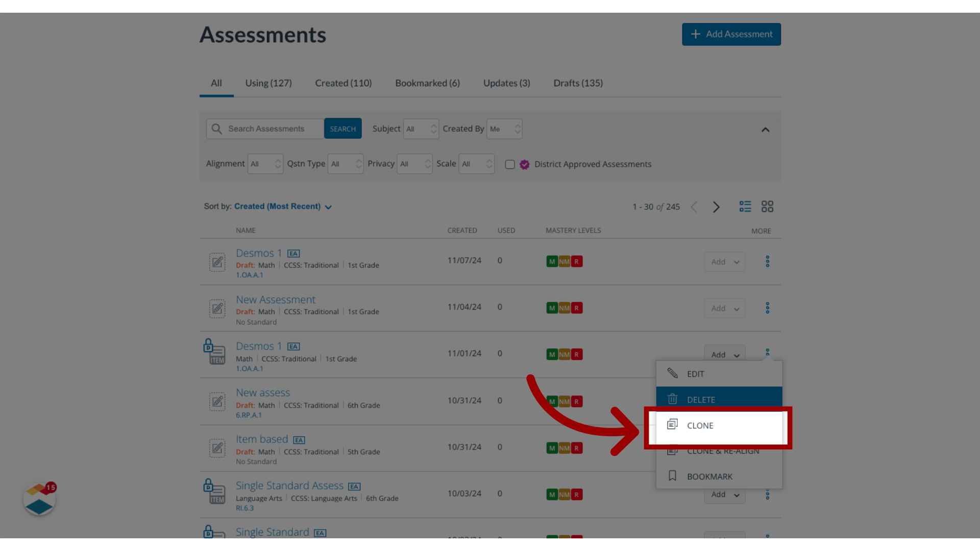Go to the next page of results
This screenshot has height=551, width=980.
coord(716,207)
